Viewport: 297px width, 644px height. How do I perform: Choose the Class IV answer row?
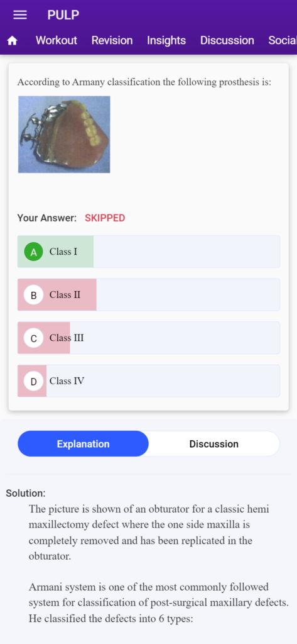148,381
